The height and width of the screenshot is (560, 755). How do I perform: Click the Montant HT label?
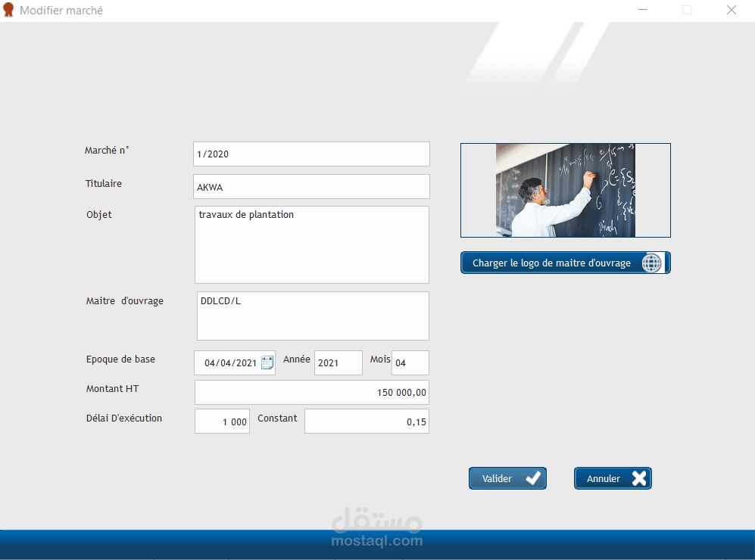112,389
